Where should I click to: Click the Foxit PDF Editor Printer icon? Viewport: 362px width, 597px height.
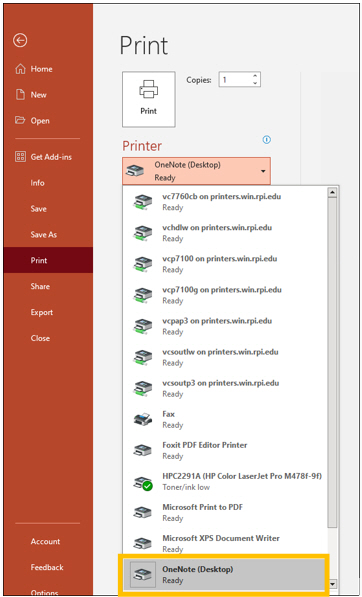click(143, 450)
